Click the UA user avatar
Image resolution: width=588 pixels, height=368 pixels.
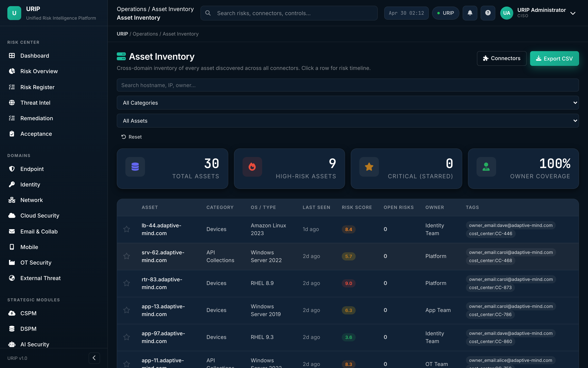(506, 13)
